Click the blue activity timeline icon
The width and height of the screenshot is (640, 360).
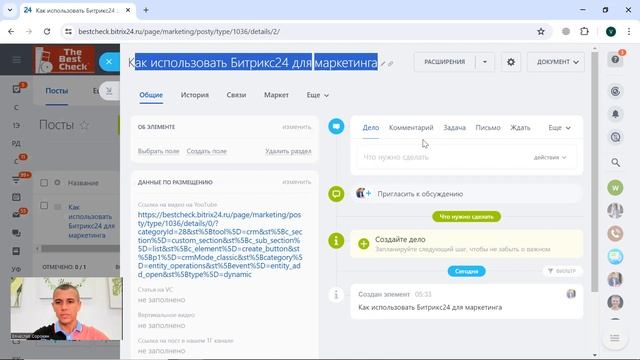pyautogui.click(x=336, y=126)
